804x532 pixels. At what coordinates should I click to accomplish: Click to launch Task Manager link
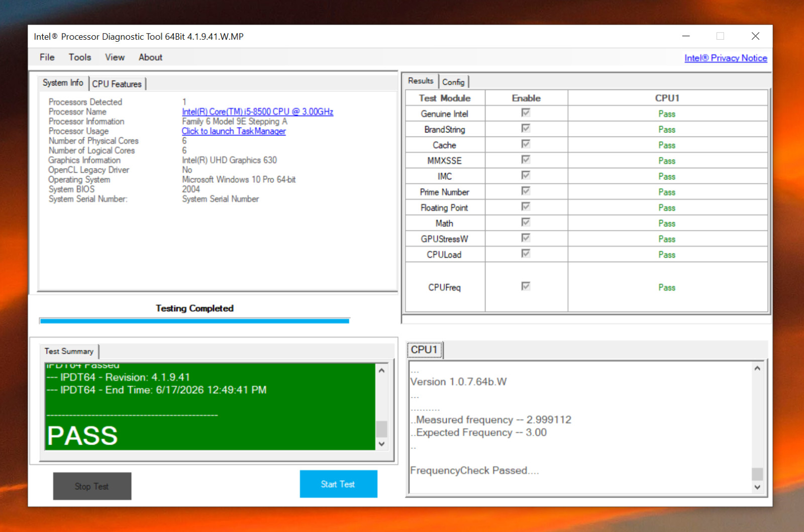pos(234,131)
